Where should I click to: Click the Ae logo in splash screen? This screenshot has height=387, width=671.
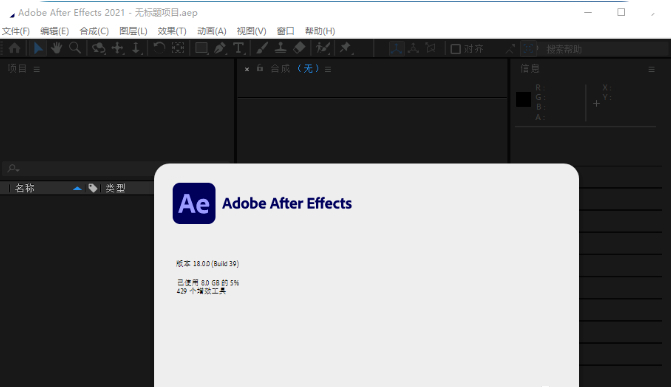pyautogui.click(x=194, y=203)
